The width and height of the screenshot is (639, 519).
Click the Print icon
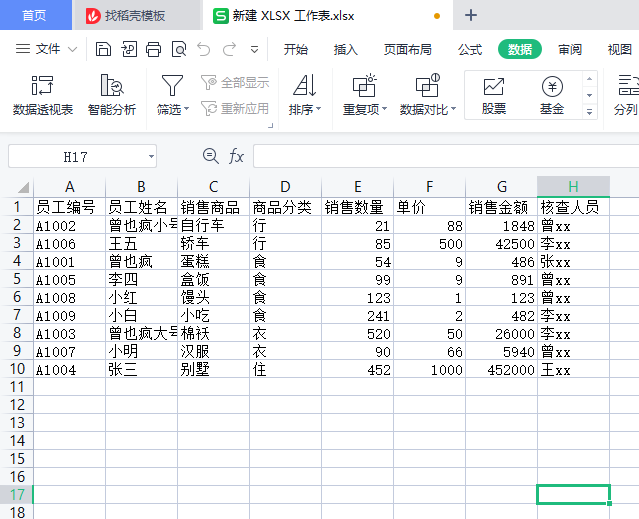154,49
